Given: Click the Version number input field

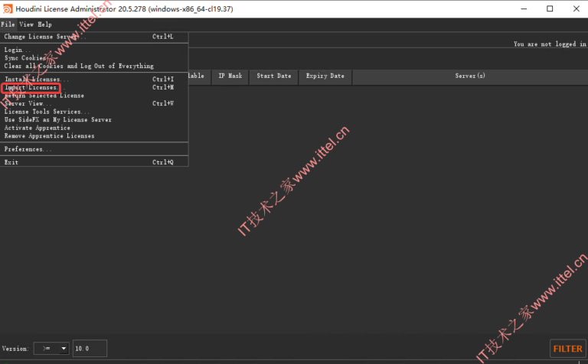Looking at the screenshot, I should [x=90, y=349].
